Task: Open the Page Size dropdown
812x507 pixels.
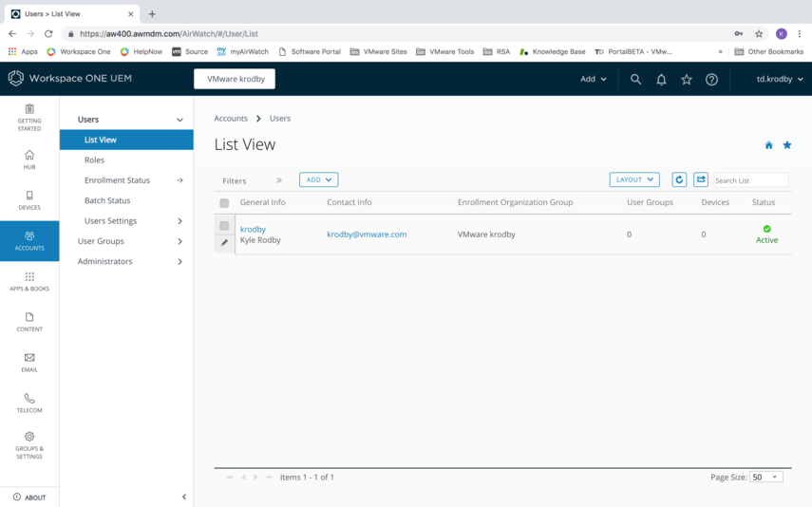Action: (765, 477)
